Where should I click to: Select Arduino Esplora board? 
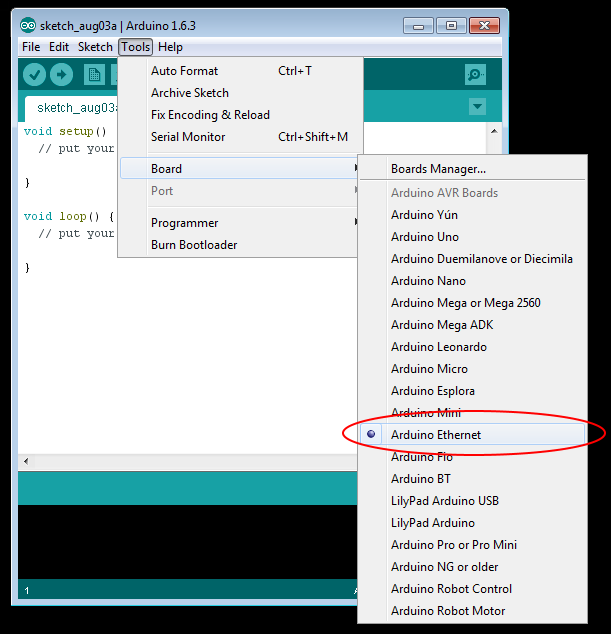click(472, 391)
